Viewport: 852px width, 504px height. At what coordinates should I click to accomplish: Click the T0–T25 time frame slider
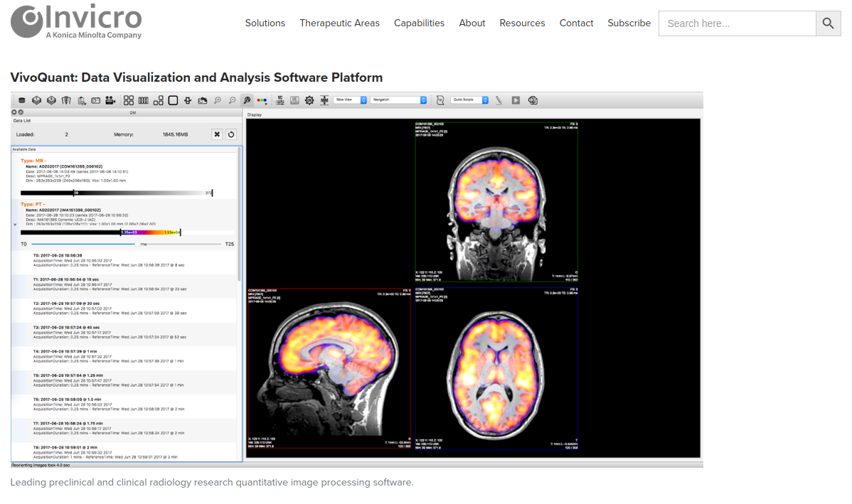point(127,245)
